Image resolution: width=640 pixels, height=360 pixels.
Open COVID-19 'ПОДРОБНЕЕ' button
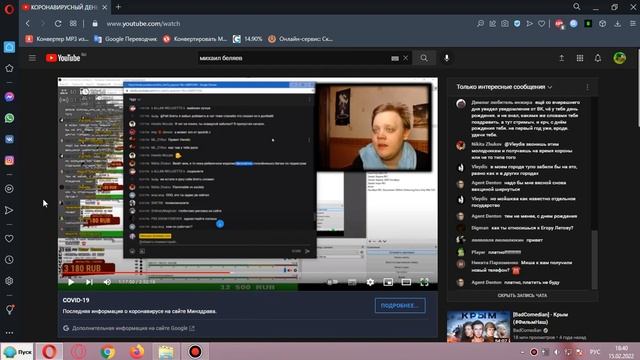(400, 305)
